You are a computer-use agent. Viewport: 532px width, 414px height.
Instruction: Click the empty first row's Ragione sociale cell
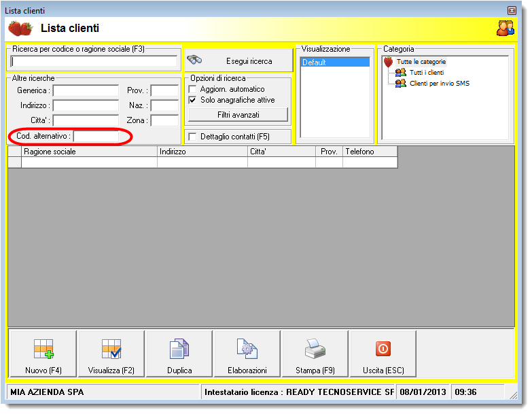point(89,162)
